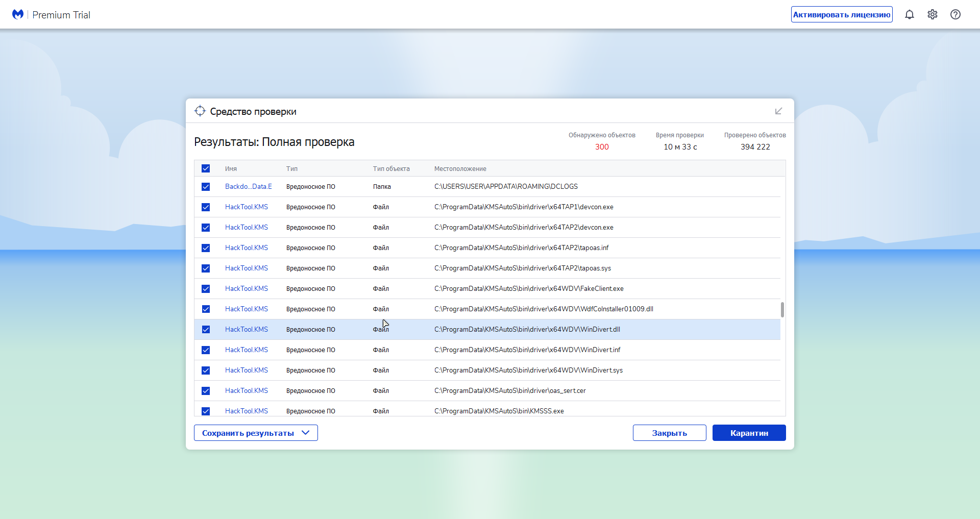Click Файл cell in WinDivert.inf row
Viewport: 980px width, 519px height.
[x=381, y=350]
